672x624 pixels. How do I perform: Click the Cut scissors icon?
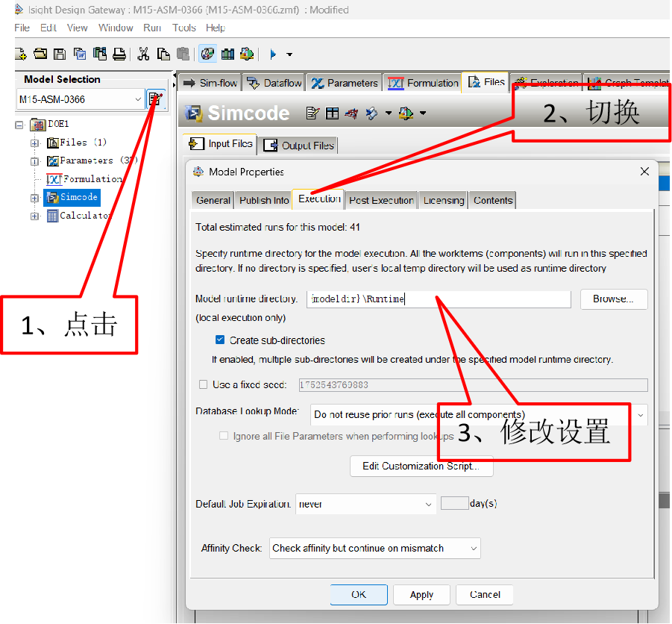click(144, 54)
